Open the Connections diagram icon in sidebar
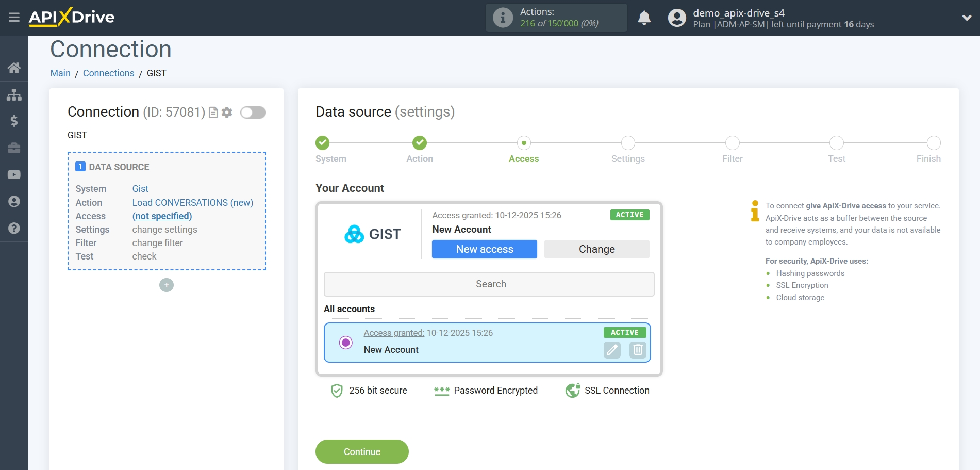This screenshot has width=980, height=470. tap(14, 94)
